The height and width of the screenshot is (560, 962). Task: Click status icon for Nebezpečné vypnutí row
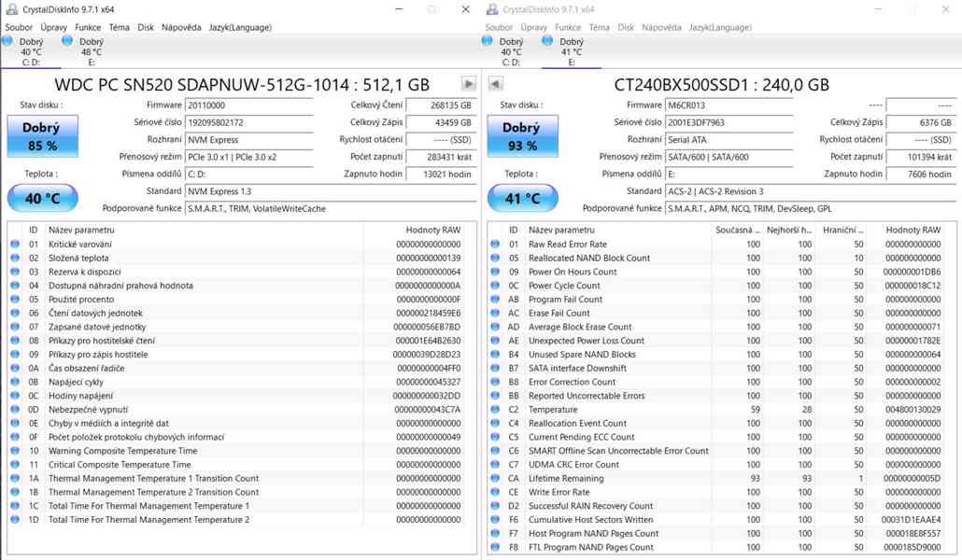(15, 409)
